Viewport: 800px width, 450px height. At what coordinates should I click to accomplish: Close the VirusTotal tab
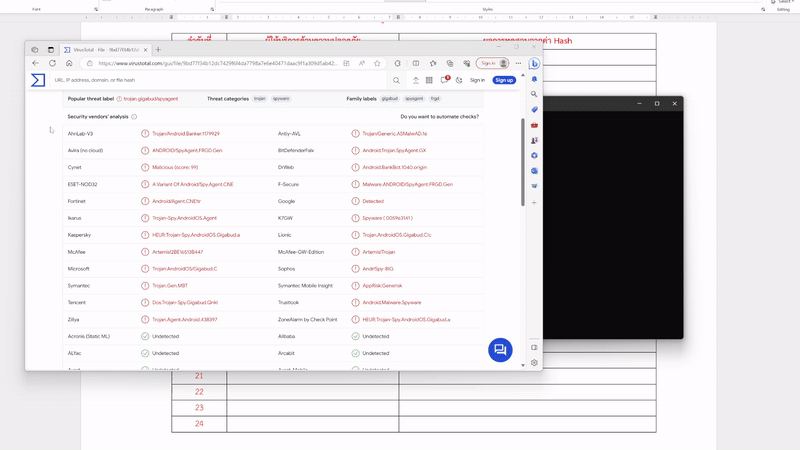(145, 49)
